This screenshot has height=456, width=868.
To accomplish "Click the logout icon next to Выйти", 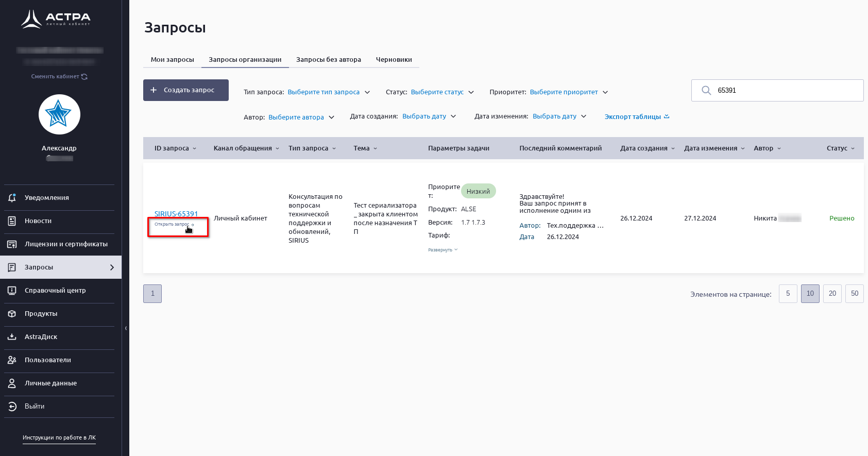I will [x=12, y=407].
